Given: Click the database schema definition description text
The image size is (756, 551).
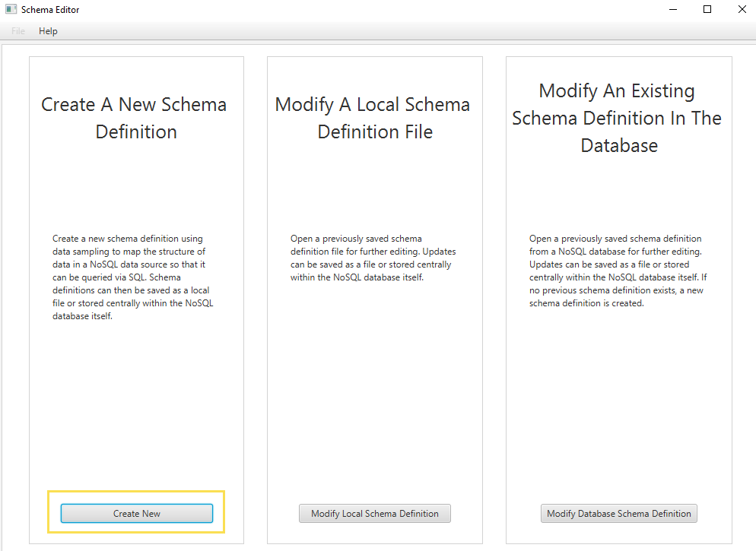Looking at the screenshot, I should [618, 271].
